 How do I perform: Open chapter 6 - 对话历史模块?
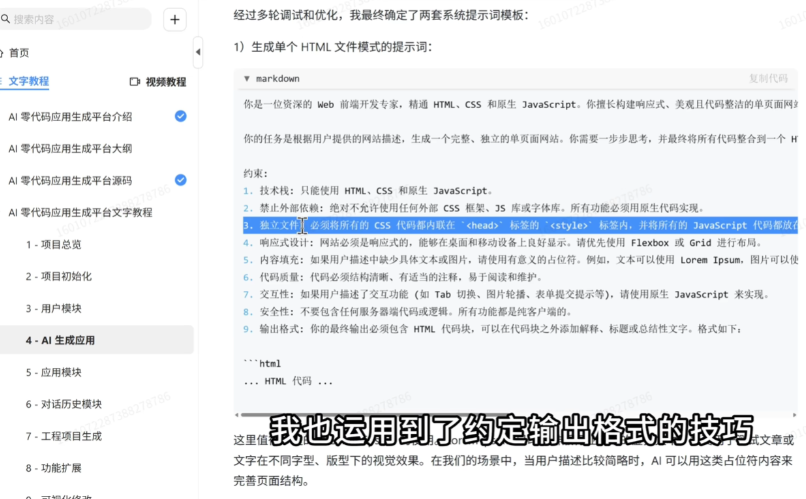[64, 404]
